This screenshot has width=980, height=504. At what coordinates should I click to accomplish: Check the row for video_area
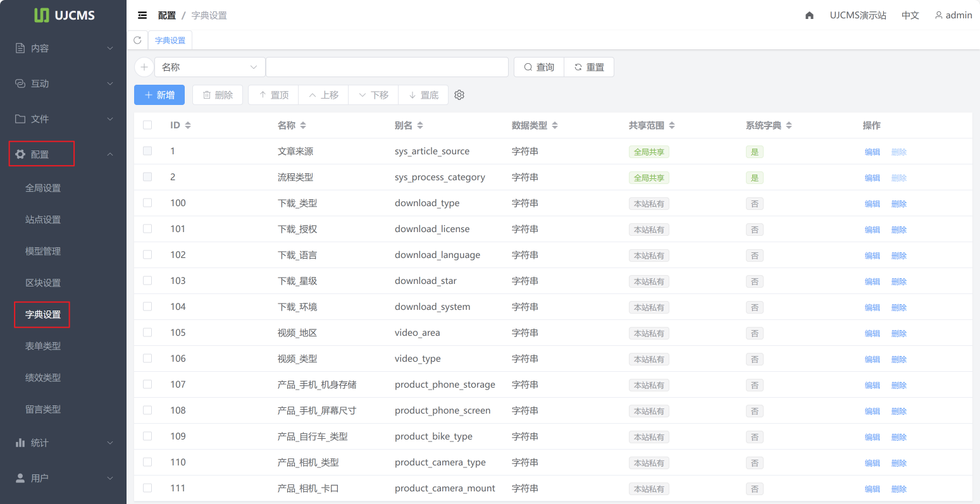(x=147, y=333)
